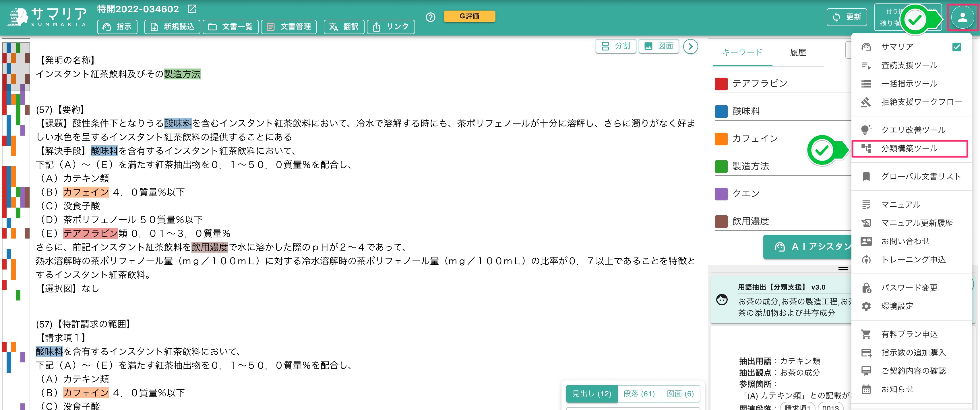Open 拒絶支援ワークフロー menu item
Viewport: 980px width, 410px height.
tap(911, 102)
